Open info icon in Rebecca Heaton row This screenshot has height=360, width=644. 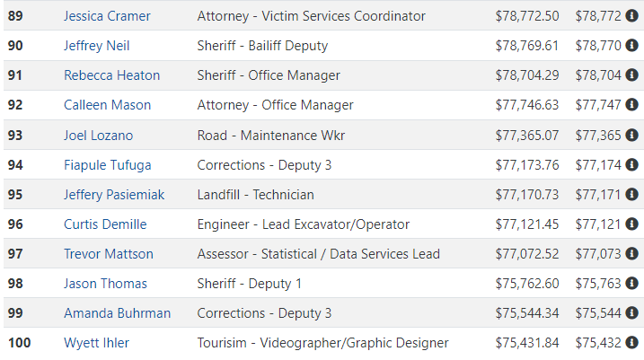tap(631, 75)
